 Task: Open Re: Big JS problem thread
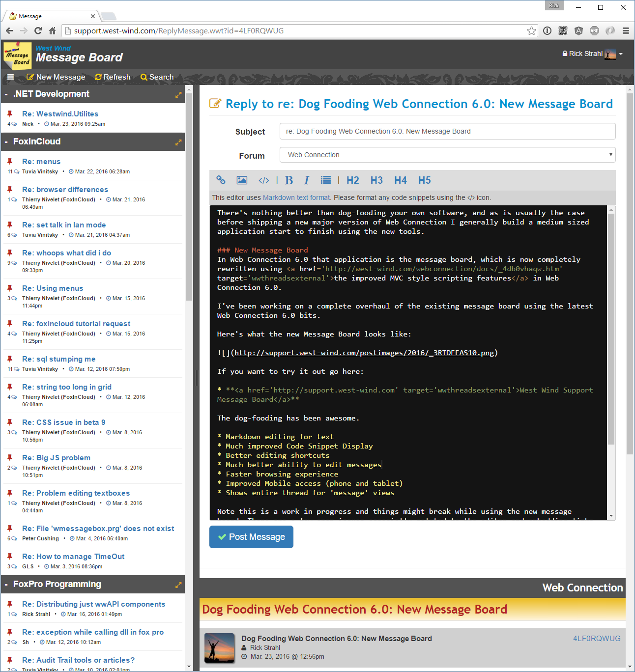(x=56, y=458)
